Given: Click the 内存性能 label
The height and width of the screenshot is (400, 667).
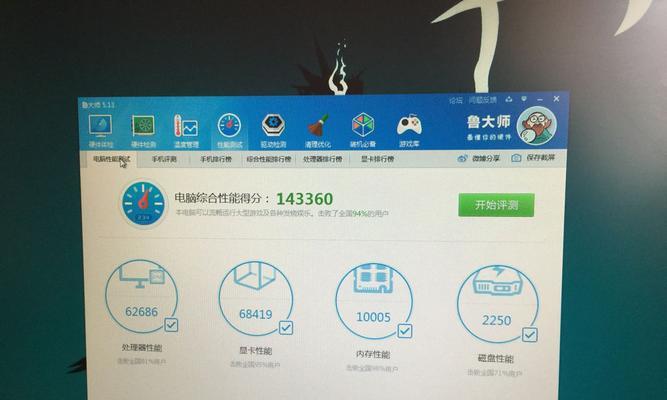Looking at the screenshot, I should point(373,354).
